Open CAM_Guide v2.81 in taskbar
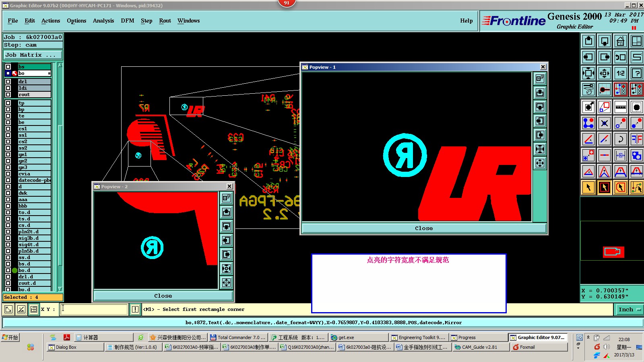This screenshot has width=644, height=362. tap(481, 347)
